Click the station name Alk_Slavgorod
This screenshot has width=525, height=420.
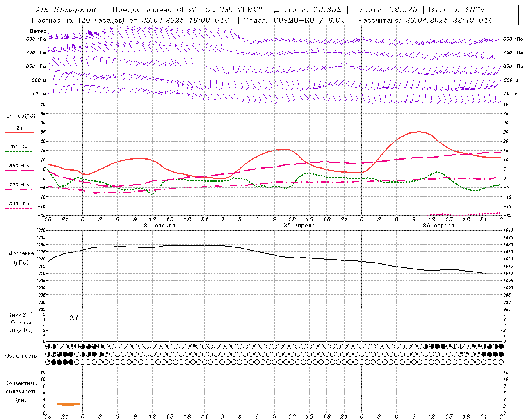click(66, 10)
